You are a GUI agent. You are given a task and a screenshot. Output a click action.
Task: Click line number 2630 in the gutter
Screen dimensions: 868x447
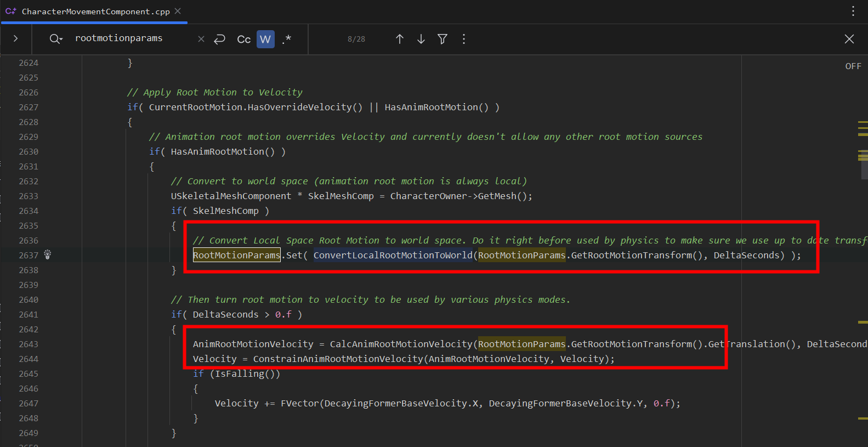click(x=29, y=152)
